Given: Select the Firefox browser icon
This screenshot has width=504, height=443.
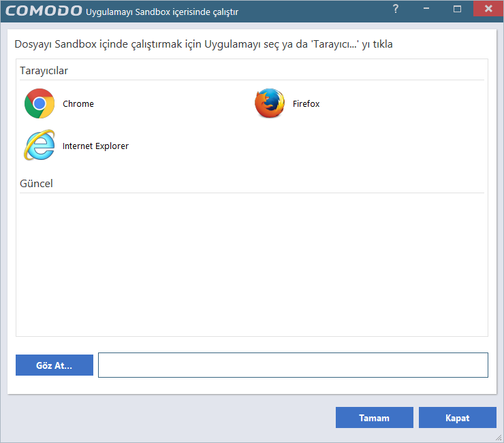Looking at the screenshot, I should pyautogui.click(x=269, y=103).
